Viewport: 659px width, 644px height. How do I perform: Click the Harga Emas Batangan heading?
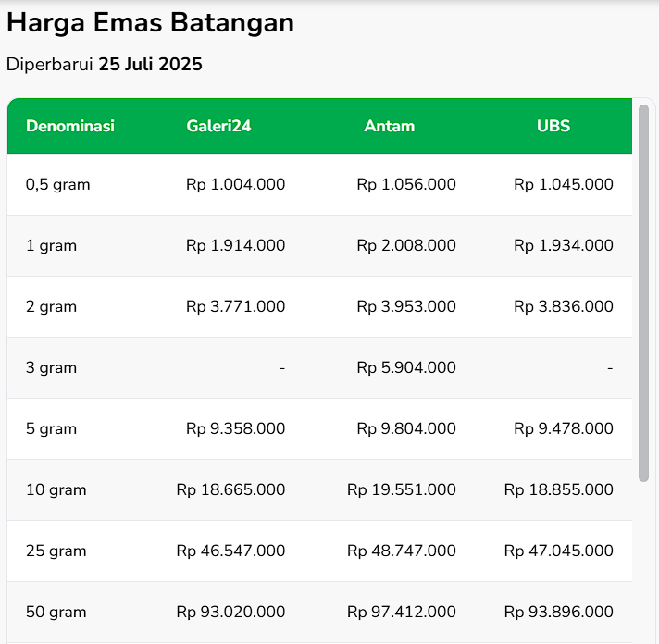point(150,23)
